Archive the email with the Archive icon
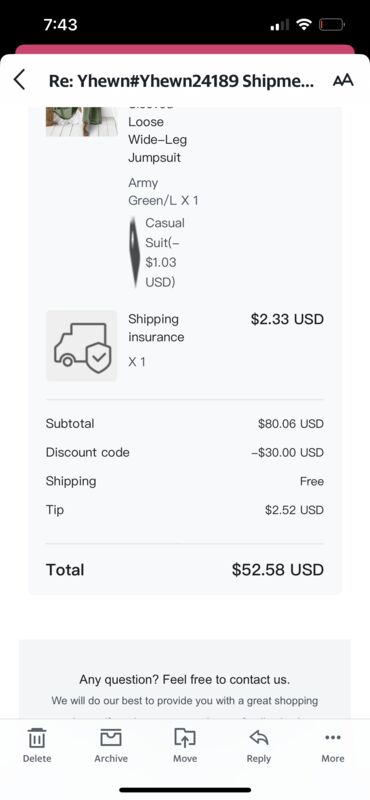Viewport: 370px width, 800px height. click(111, 745)
